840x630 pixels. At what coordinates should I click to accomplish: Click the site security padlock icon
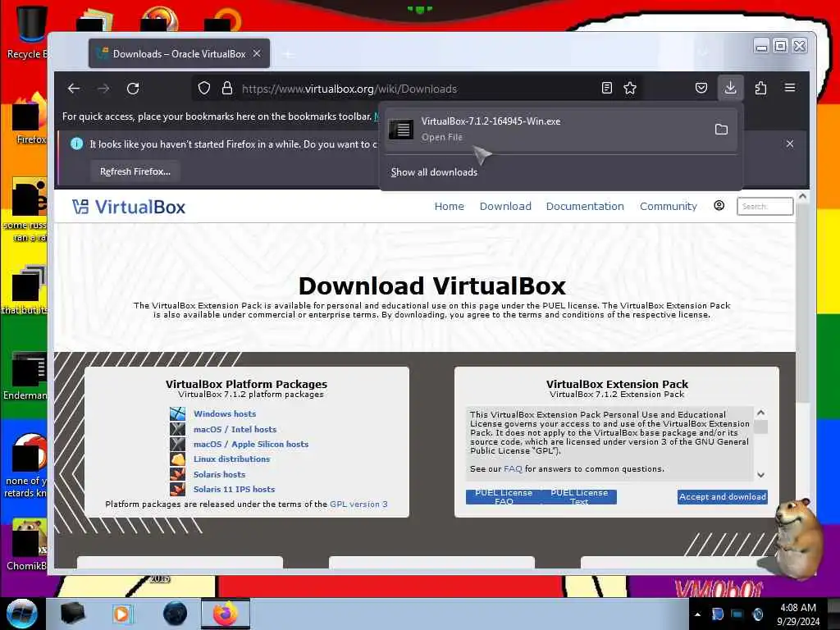click(227, 88)
